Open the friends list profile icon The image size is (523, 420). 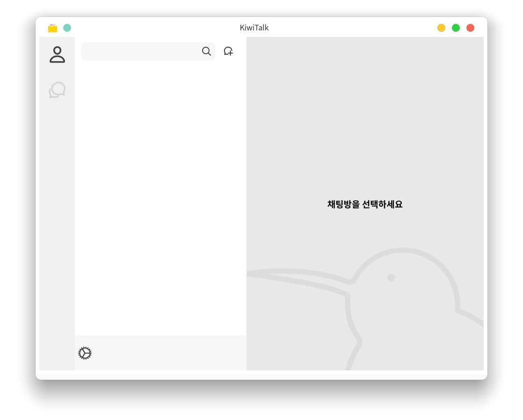pos(57,55)
